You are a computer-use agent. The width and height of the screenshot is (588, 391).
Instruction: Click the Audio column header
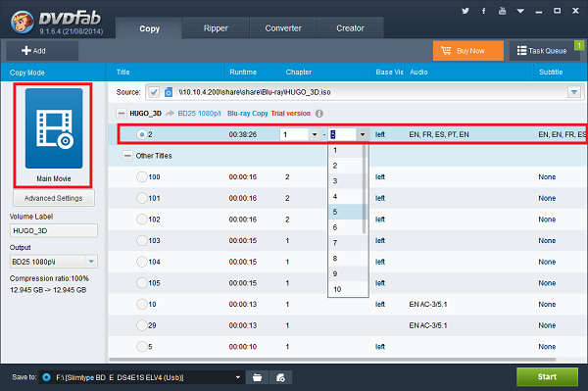click(418, 72)
